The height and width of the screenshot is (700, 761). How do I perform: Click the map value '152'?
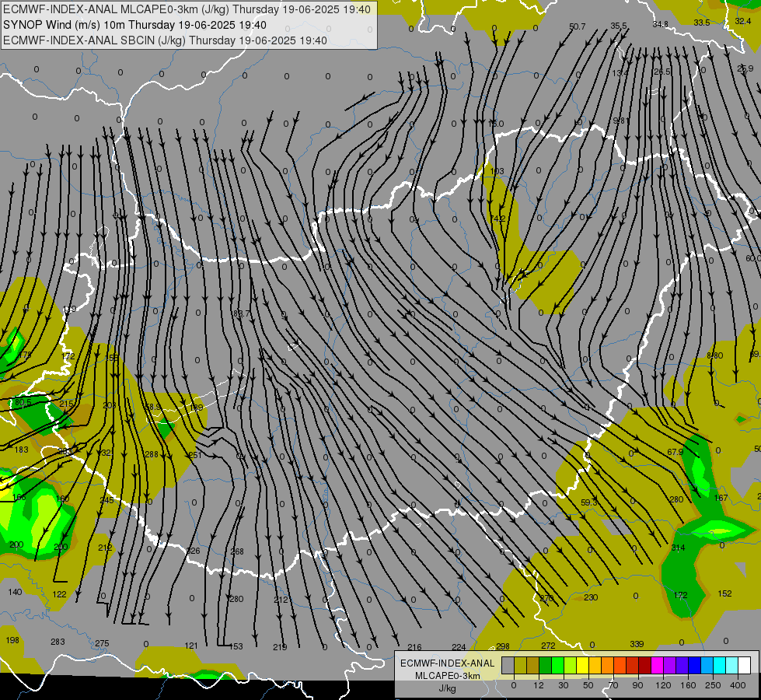tap(724, 593)
